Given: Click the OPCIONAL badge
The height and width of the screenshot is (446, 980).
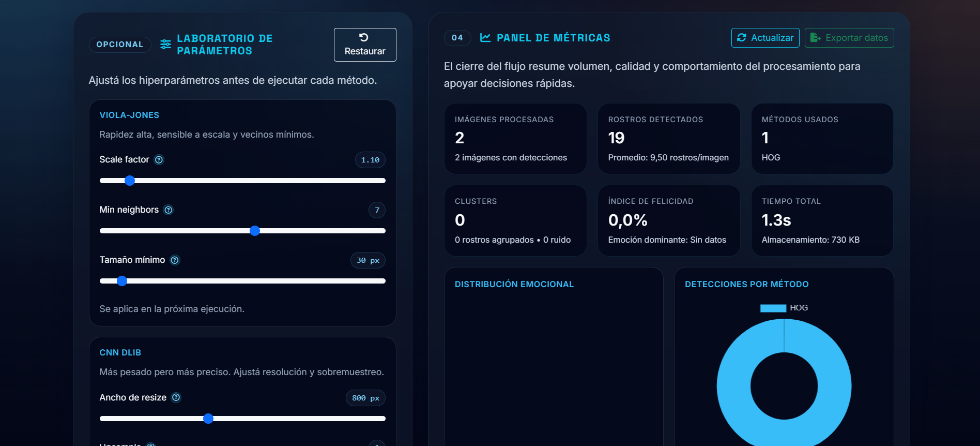Looking at the screenshot, I should click(120, 44).
